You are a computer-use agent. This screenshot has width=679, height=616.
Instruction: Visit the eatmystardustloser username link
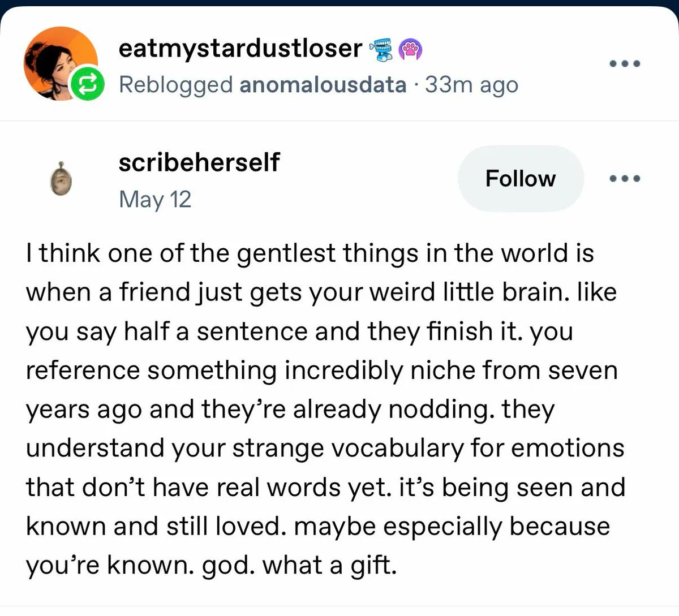click(240, 49)
